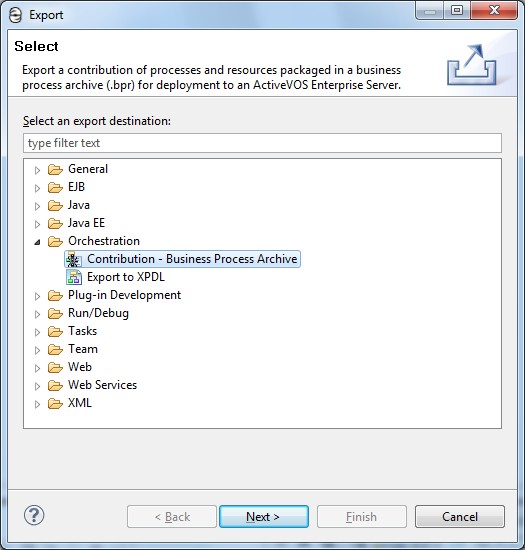Select the Tasks tree item
525x550 pixels.
[82, 331]
